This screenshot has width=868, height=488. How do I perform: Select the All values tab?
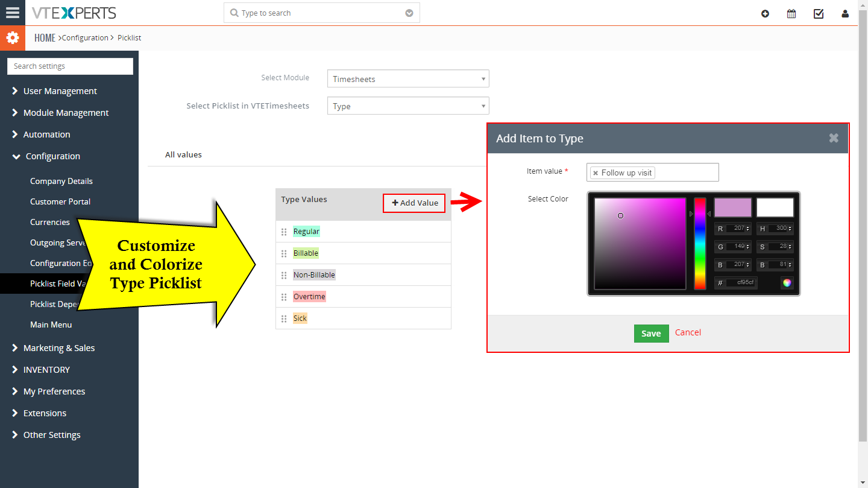pos(183,154)
